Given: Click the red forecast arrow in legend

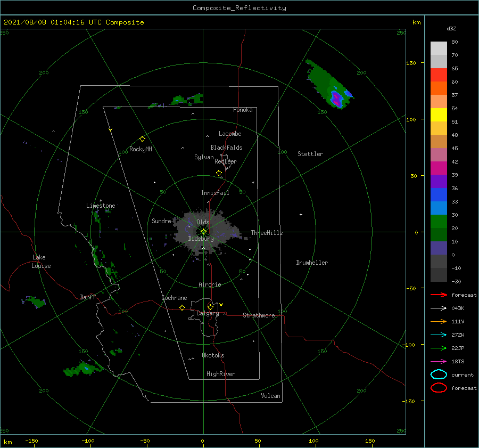Looking at the screenshot, I should tap(439, 295).
